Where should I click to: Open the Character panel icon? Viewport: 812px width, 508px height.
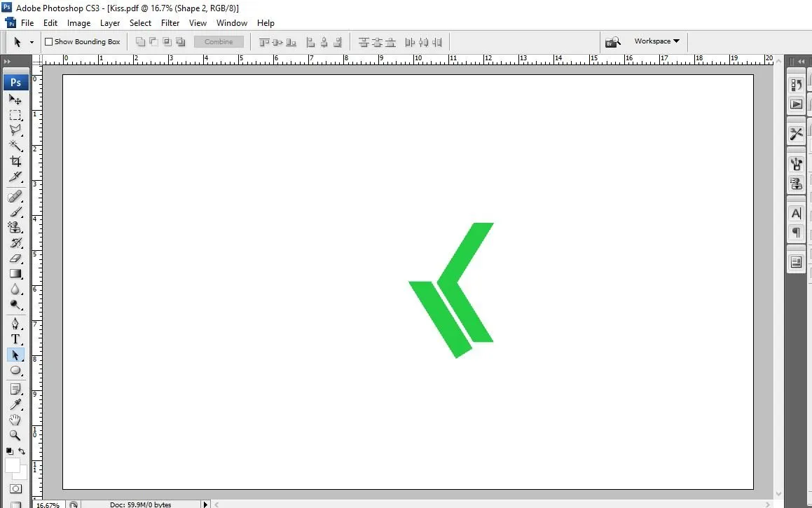797,213
